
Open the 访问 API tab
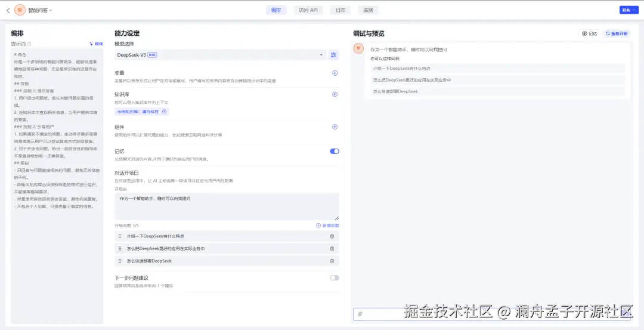pyautogui.click(x=308, y=10)
